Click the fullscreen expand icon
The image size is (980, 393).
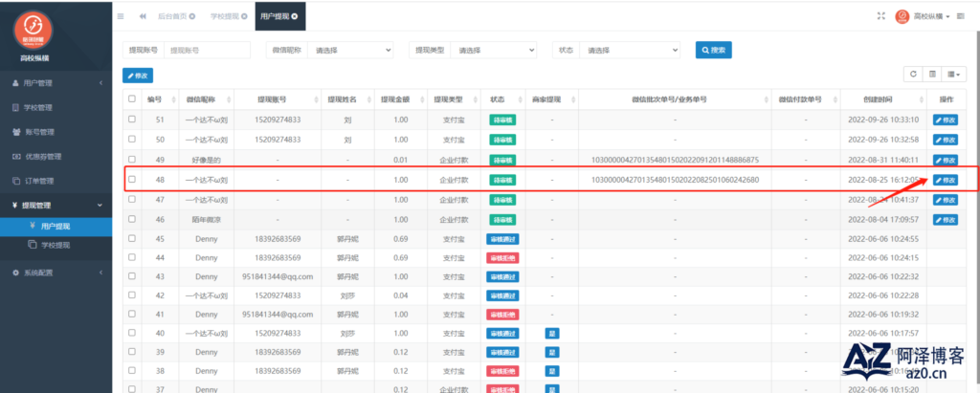coord(881,16)
